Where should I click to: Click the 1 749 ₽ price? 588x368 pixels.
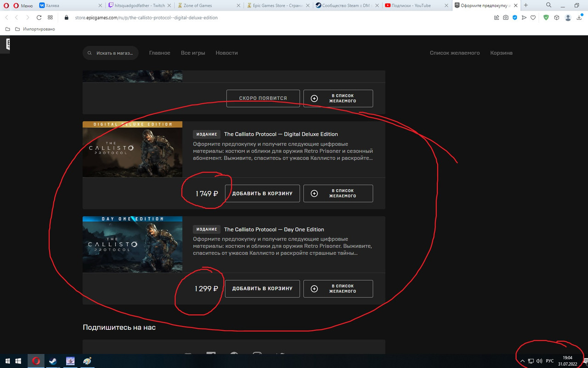(207, 194)
